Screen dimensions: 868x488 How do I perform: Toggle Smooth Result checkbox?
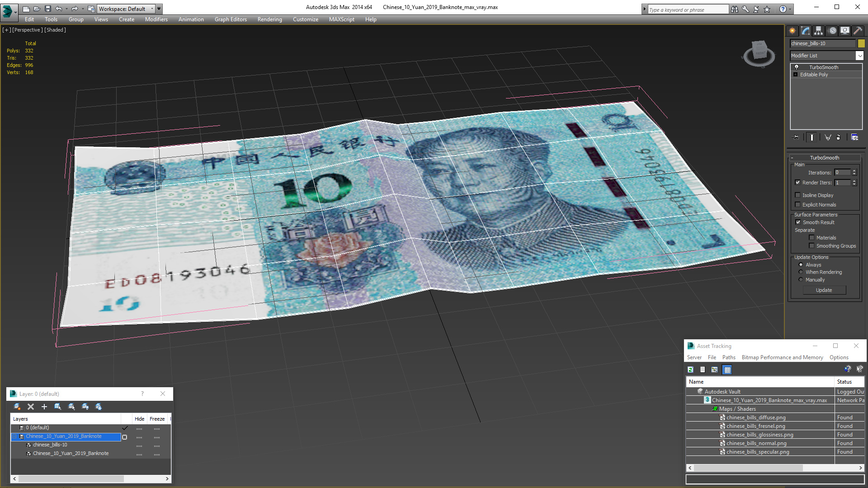pyautogui.click(x=798, y=222)
